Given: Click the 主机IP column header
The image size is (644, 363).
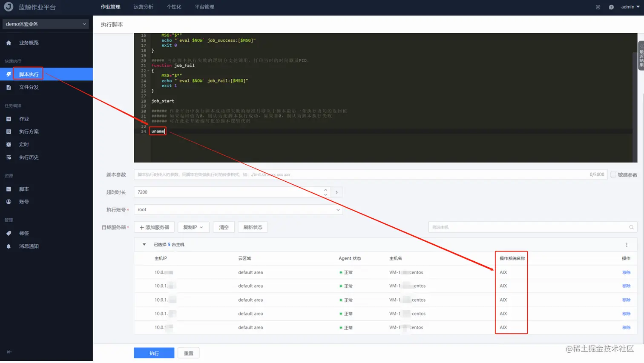Looking at the screenshot, I should pyautogui.click(x=161, y=258).
